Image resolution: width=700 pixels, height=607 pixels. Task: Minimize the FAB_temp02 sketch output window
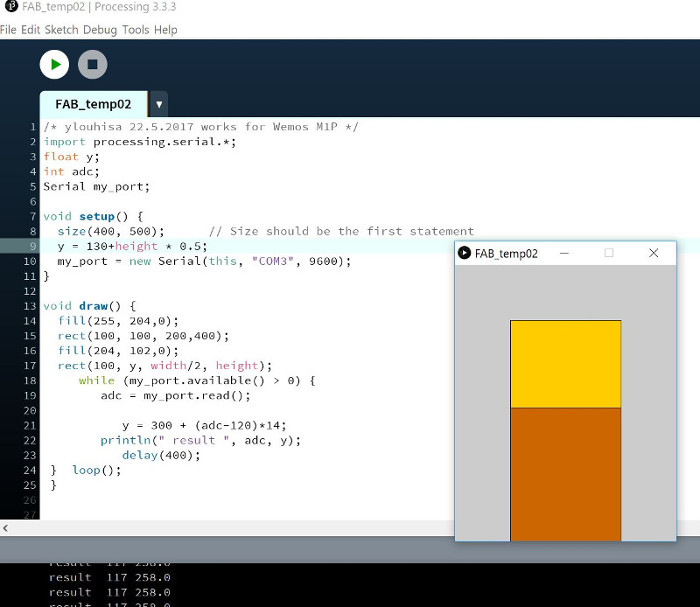click(x=564, y=254)
